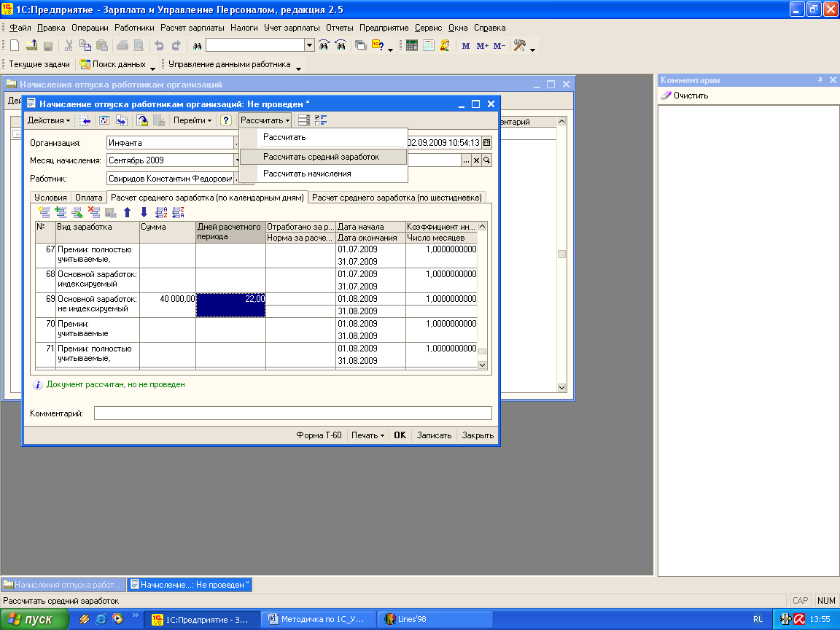Viewport: 840px width, 630px height.
Task: Click into the Комментарий input field
Action: [292, 413]
